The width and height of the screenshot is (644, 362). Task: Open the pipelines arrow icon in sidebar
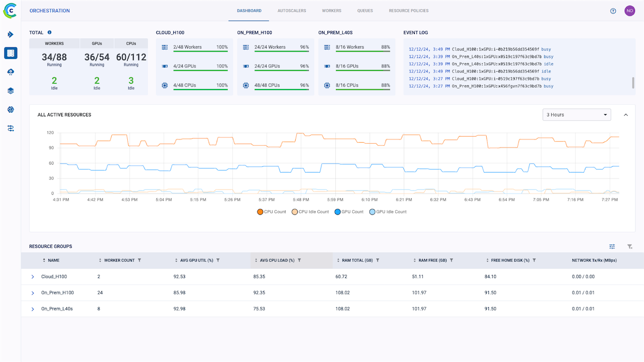(x=10, y=34)
